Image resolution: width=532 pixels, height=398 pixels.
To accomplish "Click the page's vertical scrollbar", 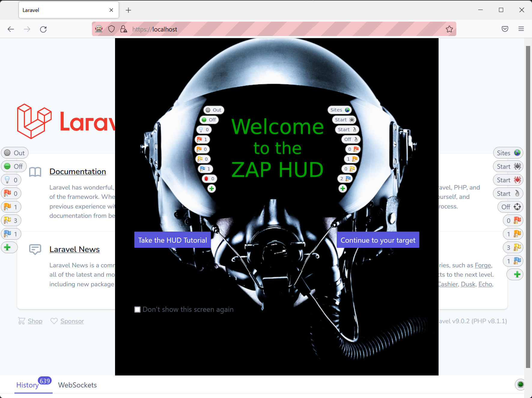I will 528,207.
